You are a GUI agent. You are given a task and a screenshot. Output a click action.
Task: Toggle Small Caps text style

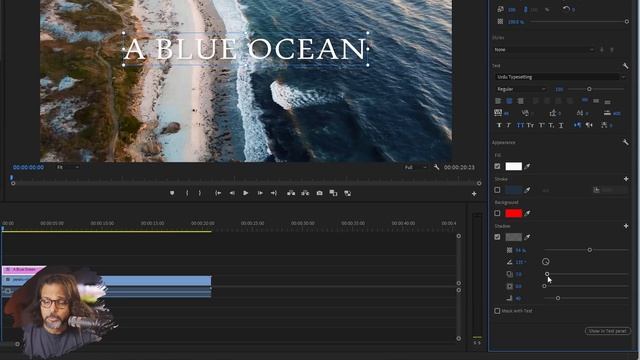click(x=530, y=125)
